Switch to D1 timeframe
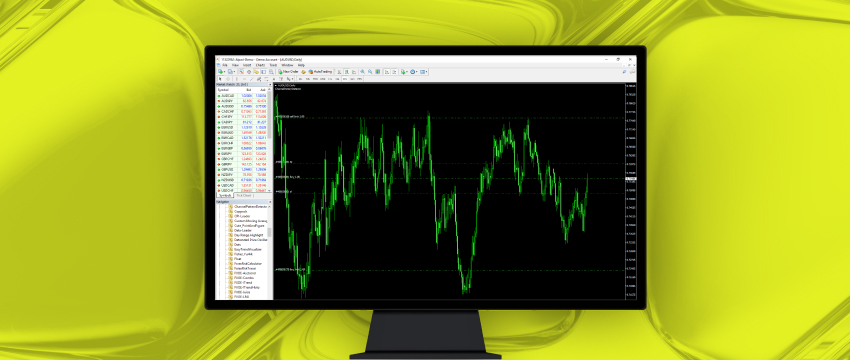The width and height of the screenshot is (850, 360). [345, 79]
